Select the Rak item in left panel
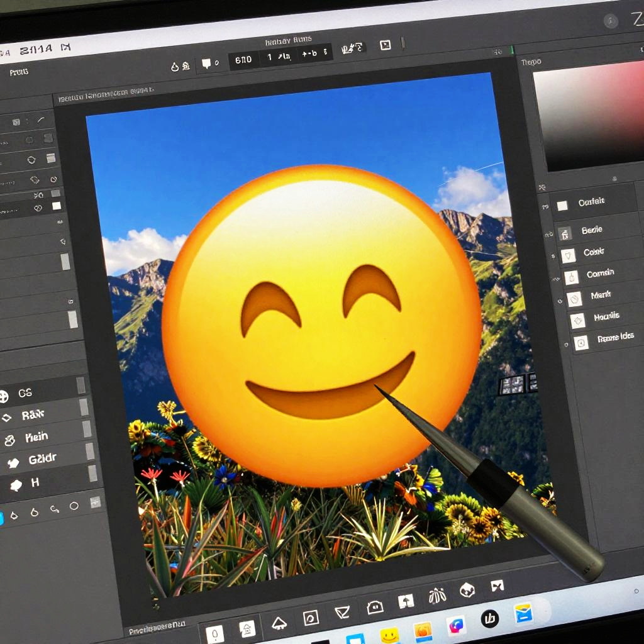 coord(33,414)
